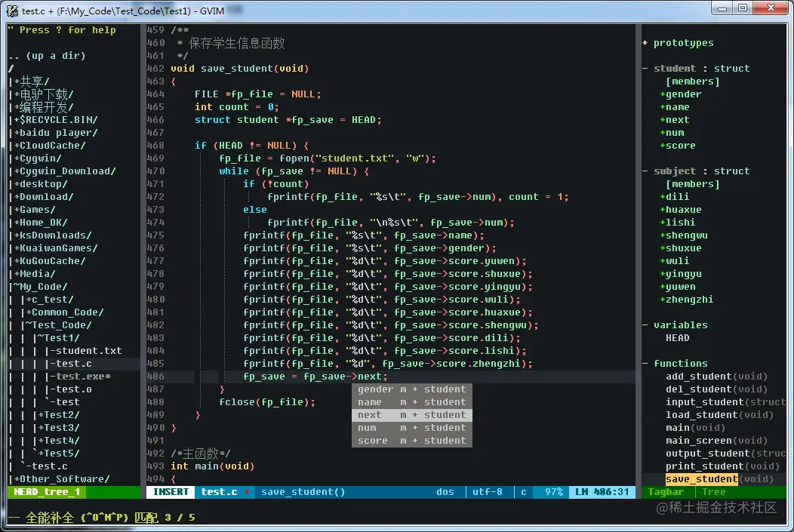Viewport: 794px width, 532px height.
Task: Select highlighted save_student in Tagbar
Action: pyautogui.click(x=701, y=479)
